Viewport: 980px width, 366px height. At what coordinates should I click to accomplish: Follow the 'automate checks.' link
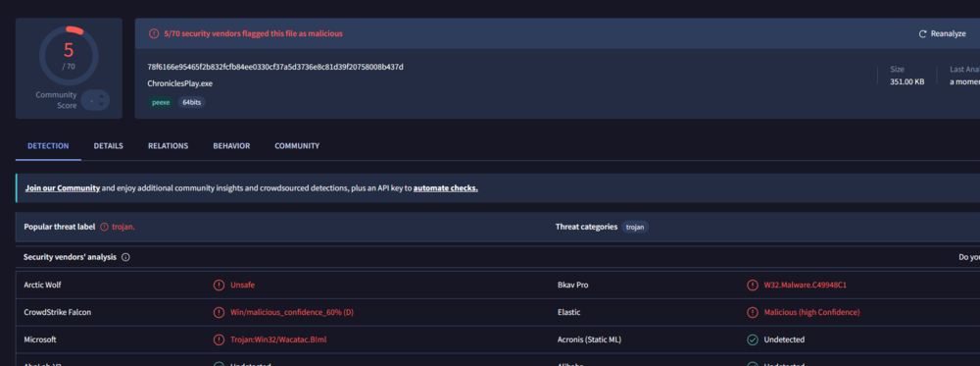click(446, 187)
